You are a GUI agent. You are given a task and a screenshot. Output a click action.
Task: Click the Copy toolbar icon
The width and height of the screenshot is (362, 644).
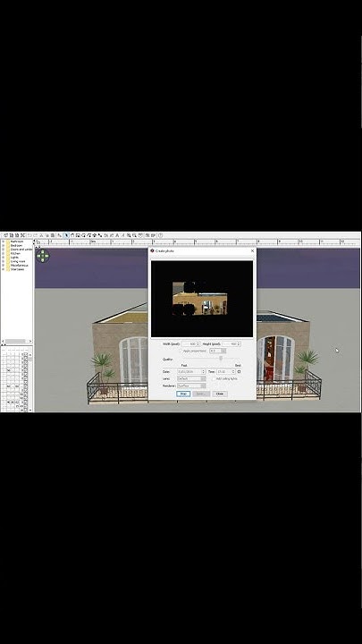point(46,235)
